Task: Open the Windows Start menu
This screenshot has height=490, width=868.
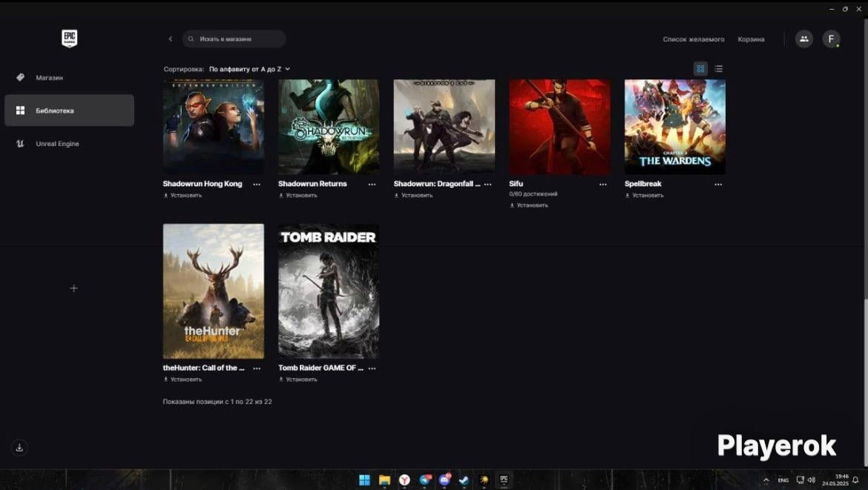Action: pos(364,480)
